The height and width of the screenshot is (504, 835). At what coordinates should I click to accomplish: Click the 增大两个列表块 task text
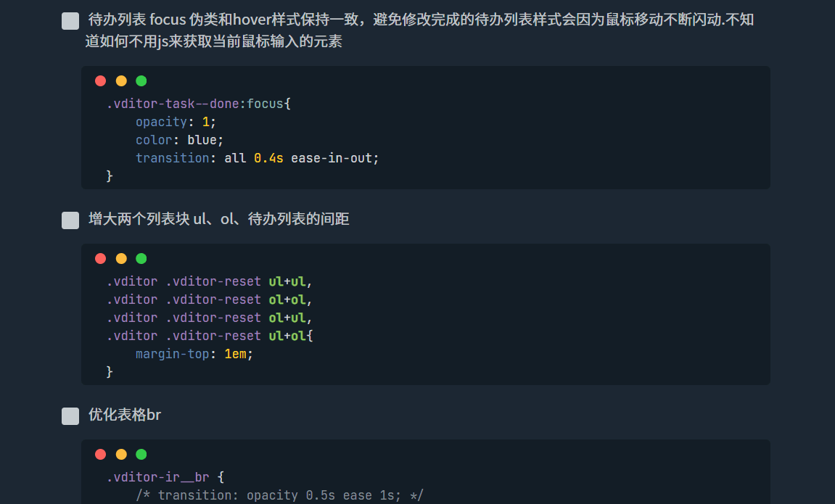(218, 219)
